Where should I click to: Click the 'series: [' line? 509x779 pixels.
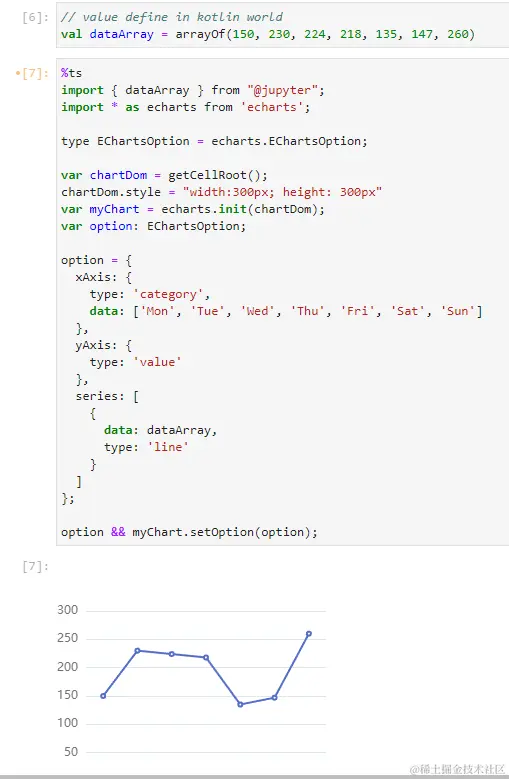pyautogui.click(x=107, y=396)
